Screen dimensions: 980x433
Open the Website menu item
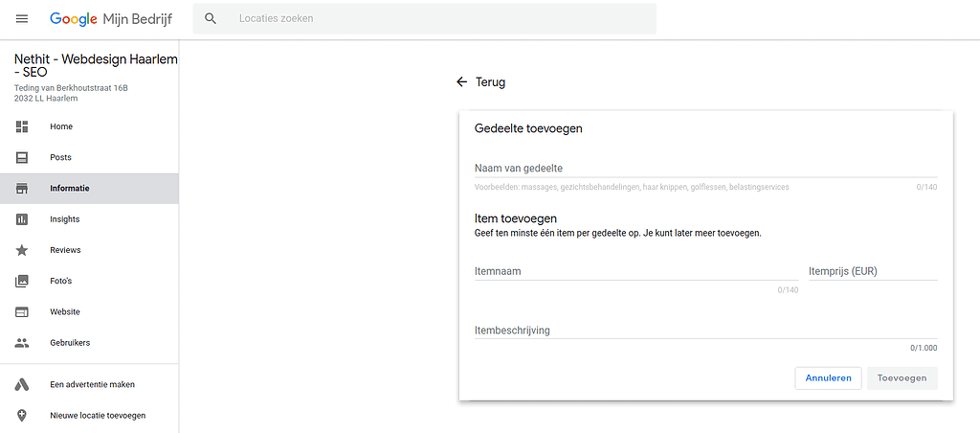tap(89, 312)
